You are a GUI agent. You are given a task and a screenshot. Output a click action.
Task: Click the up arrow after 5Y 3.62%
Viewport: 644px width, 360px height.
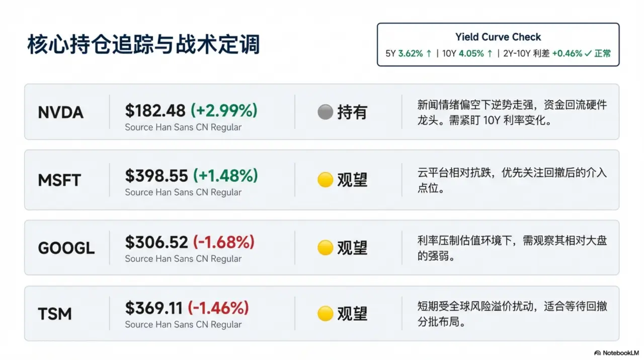429,53
